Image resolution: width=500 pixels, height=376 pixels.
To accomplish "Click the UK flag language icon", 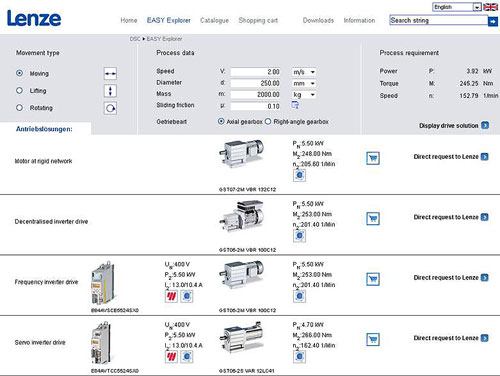I will 490,7.
